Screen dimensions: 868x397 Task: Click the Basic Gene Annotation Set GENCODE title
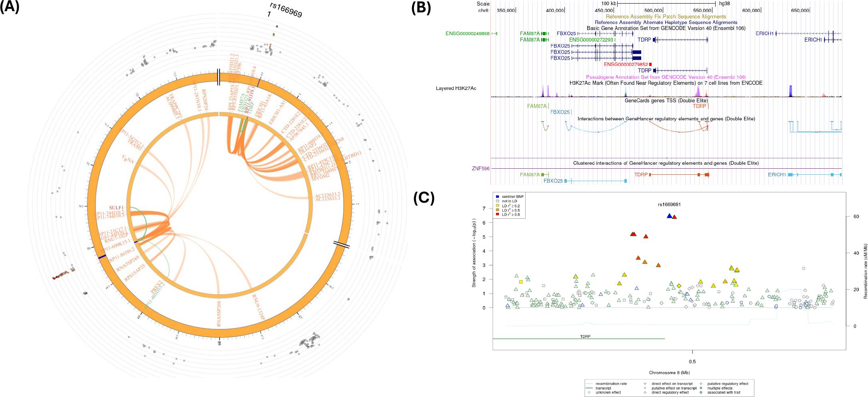click(x=666, y=28)
